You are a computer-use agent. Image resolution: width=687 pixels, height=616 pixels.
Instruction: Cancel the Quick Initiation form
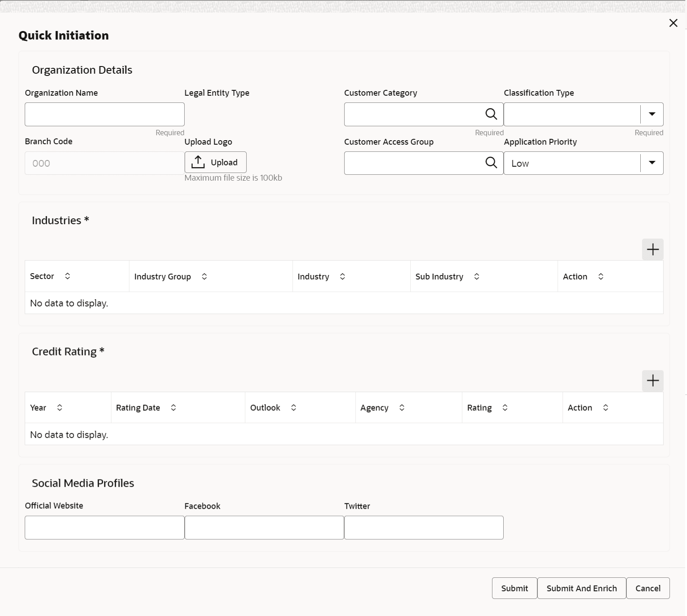647,588
